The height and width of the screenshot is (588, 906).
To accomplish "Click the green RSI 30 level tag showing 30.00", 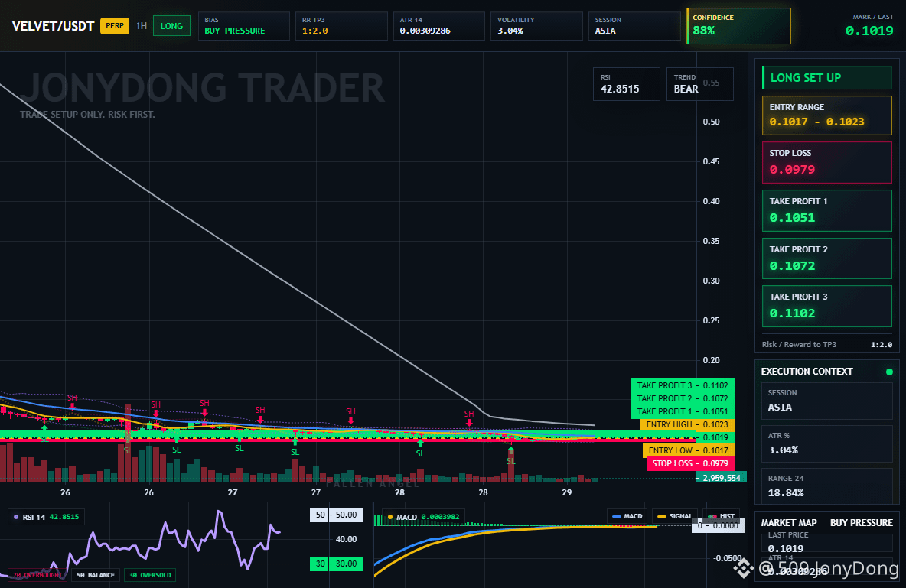I will (x=337, y=564).
